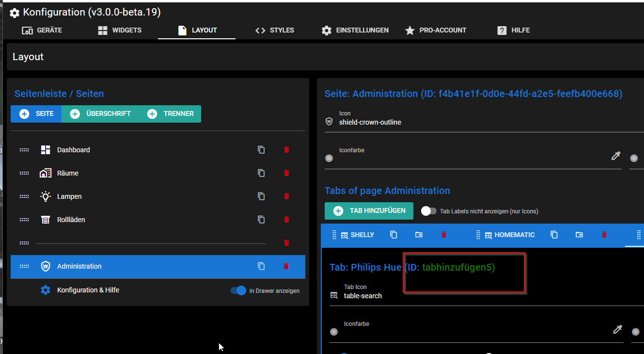
Task: Delete the Administration page
Action: pyautogui.click(x=286, y=266)
